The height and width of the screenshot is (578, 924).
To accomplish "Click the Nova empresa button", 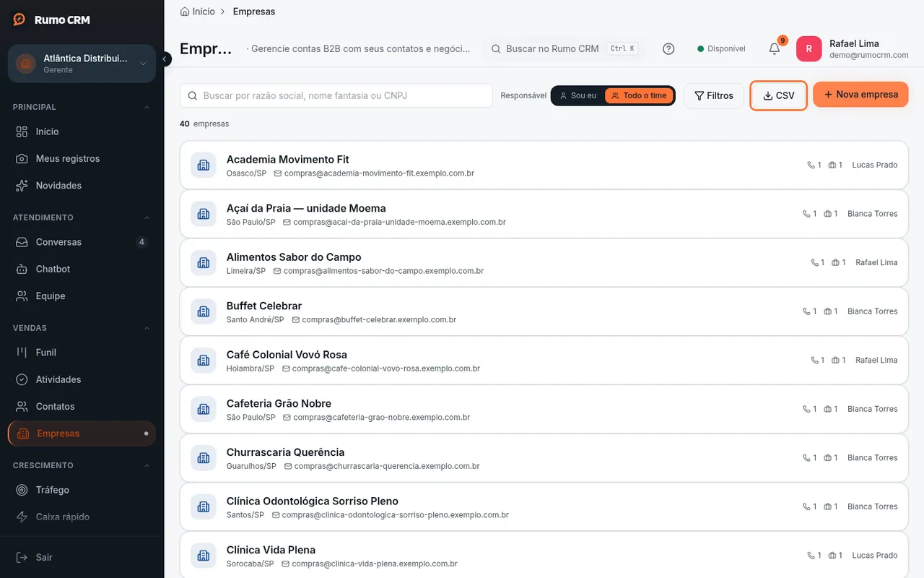I will pyautogui.click(x=860, y=95).
